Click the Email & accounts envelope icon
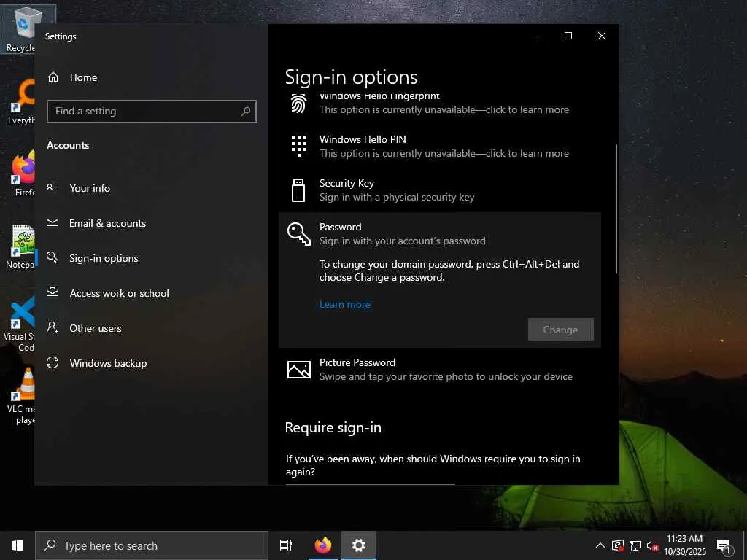The height and width of the screenshot is (560, 747). tap(53, 222)
